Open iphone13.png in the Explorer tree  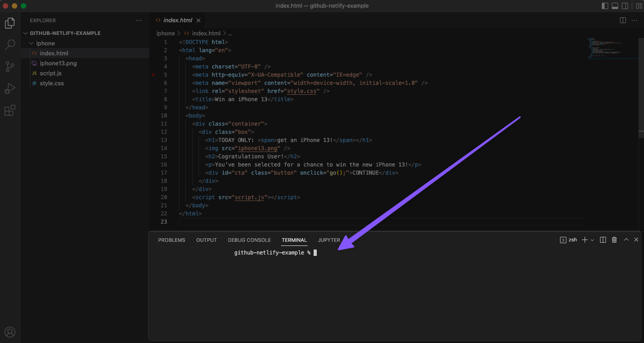(58, 64)
